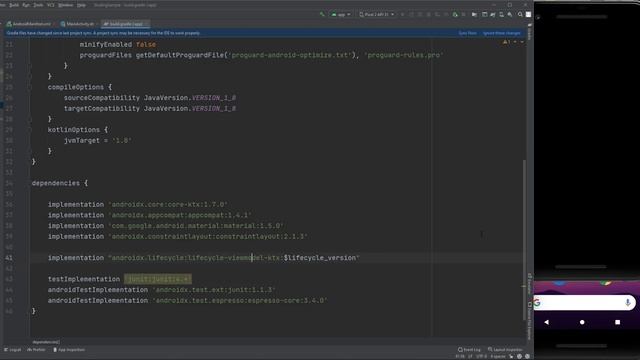Open the Profiler tool window

[x=36, y=350]
